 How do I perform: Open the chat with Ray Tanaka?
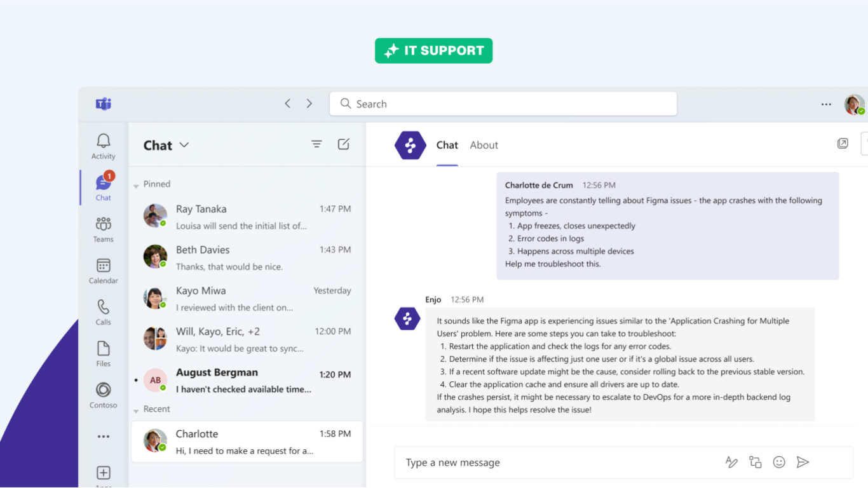tap(247, 217)
